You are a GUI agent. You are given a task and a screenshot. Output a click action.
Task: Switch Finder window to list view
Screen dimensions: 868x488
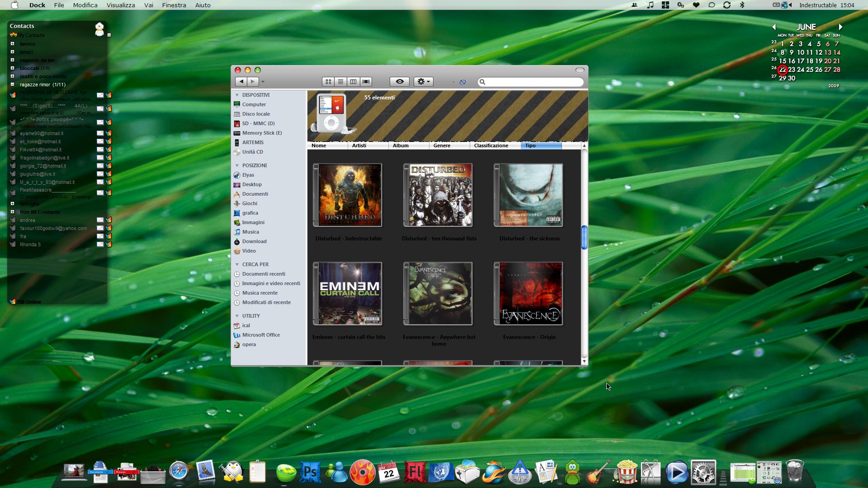(x=341, y=82)
